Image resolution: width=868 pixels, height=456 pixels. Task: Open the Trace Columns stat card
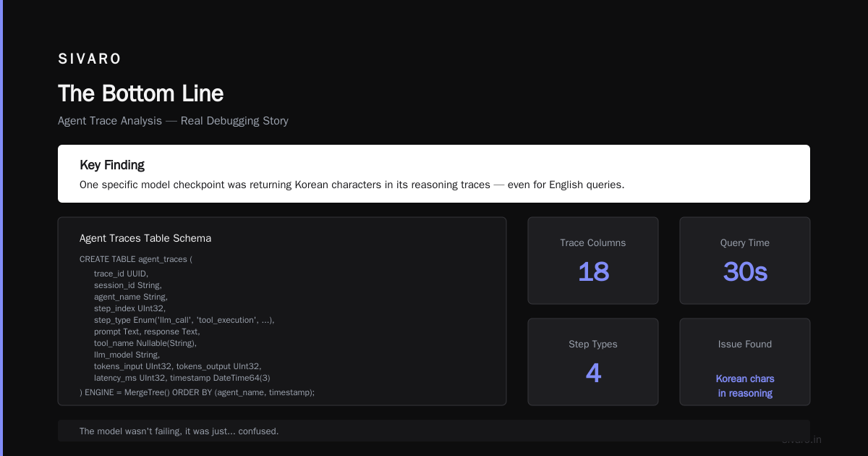click(x=593, y=261)
